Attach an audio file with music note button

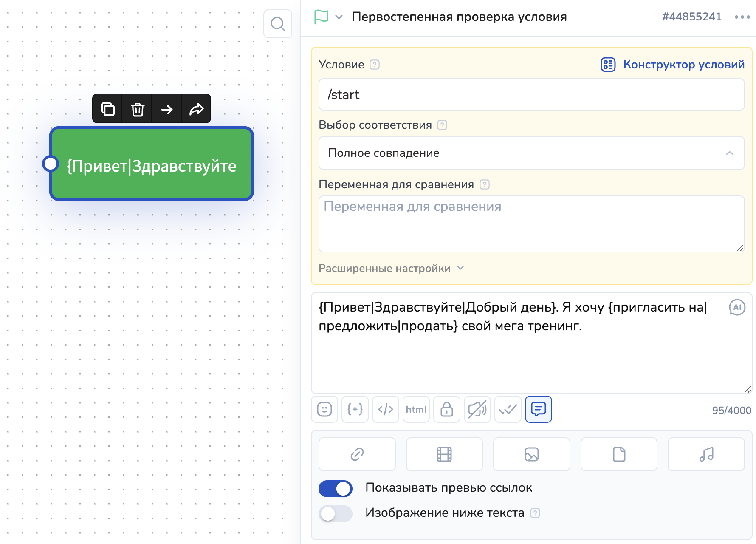(706, 454)
